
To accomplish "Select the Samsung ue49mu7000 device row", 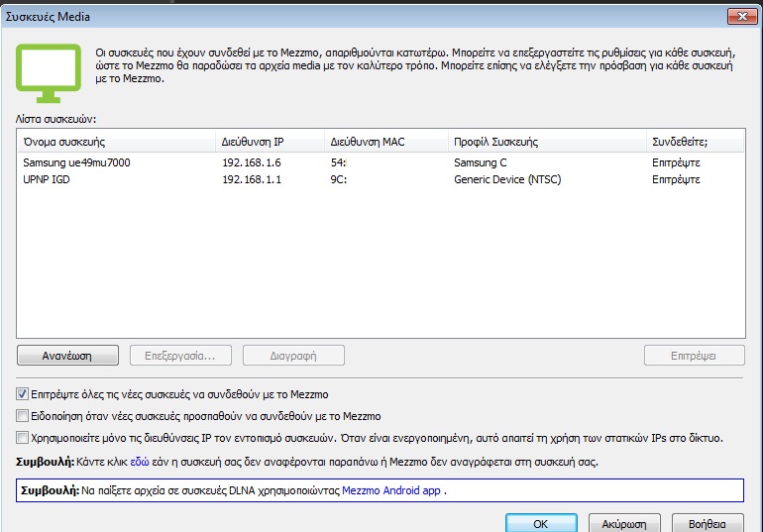I will point(381,162).
